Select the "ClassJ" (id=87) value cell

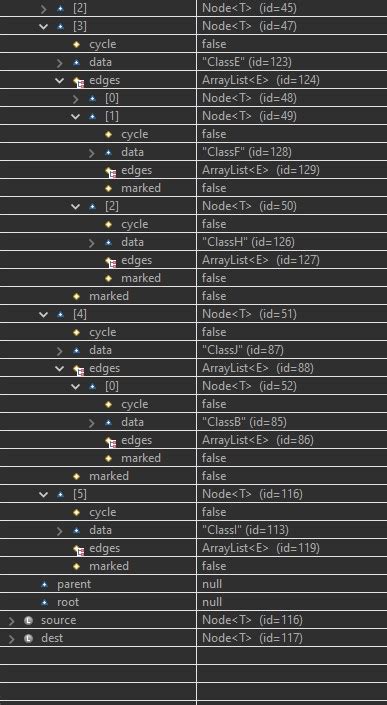(x=292, y=350)
